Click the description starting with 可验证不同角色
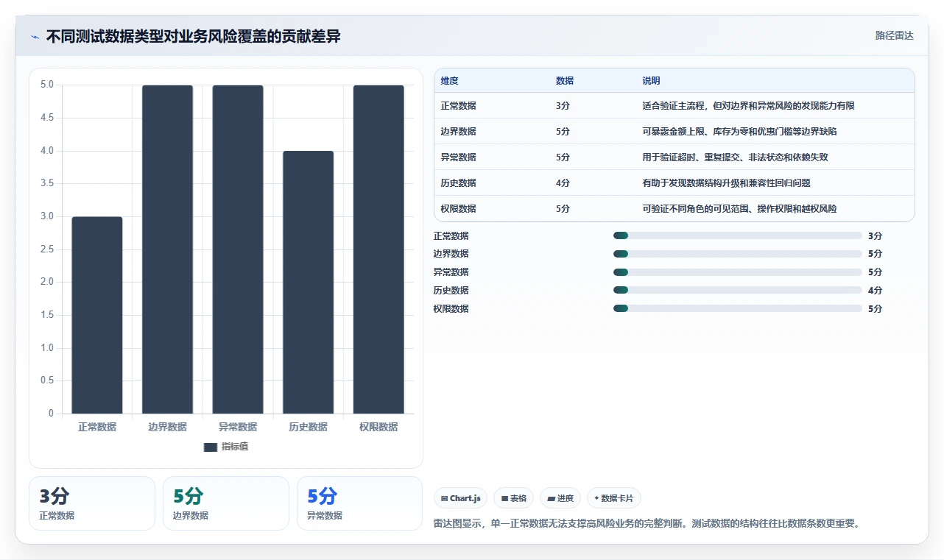This screenshot has height=560, width=944. (739, 209)
